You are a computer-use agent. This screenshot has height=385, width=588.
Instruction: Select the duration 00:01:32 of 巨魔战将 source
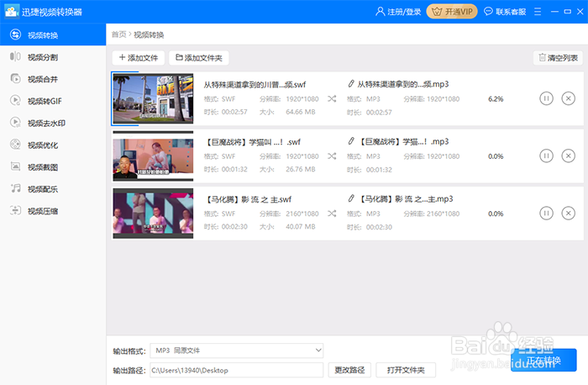[x=234, y=169]
